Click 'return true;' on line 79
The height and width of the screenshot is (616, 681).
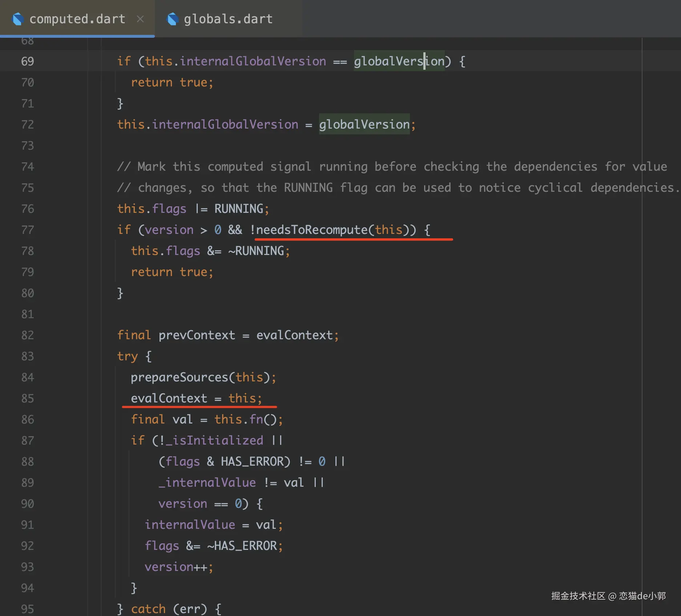click(x=172, y=272)
